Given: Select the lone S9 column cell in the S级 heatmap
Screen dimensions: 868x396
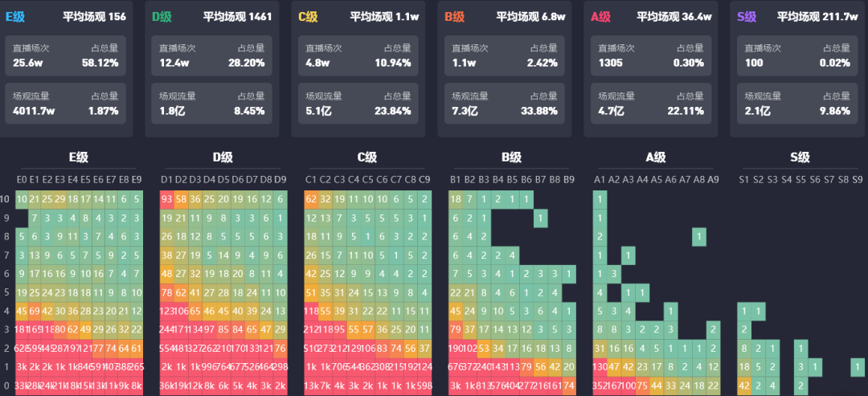Looking at the screenshot, I should click(858, 367).
